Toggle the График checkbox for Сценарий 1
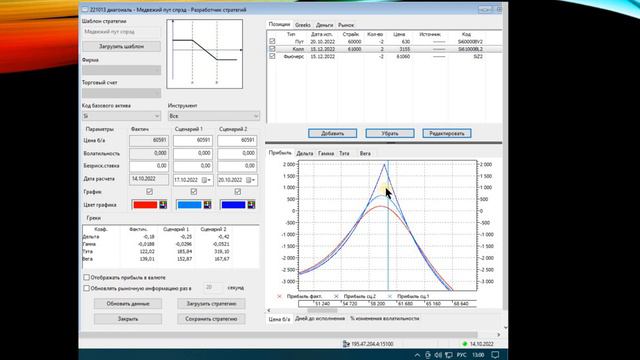The height and width of the screenshot is (360, 640). (x=193, y=191)
